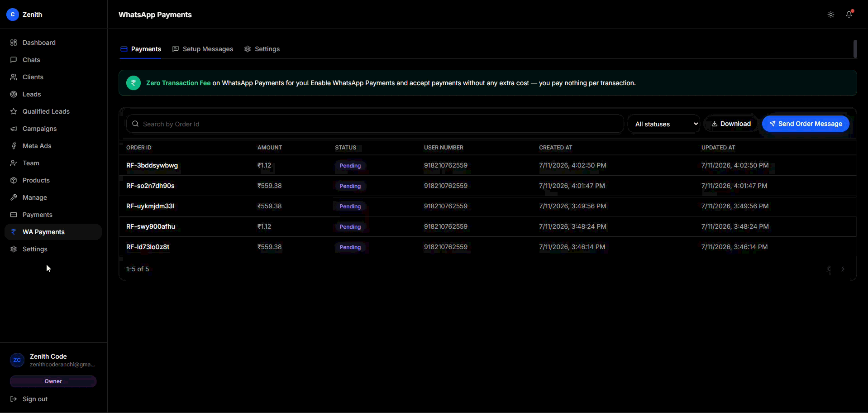Image resolution: width=868 pixels, height=413 pixels.
Task: Click order RF-swy900afhu
Action: coord(151,226)
